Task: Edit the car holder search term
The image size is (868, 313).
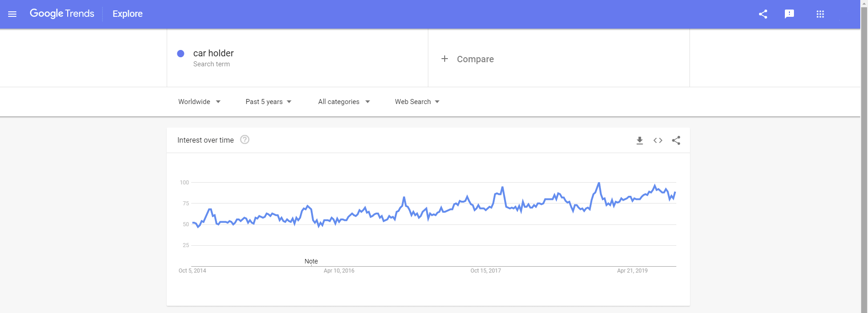Action: point(213,54)
